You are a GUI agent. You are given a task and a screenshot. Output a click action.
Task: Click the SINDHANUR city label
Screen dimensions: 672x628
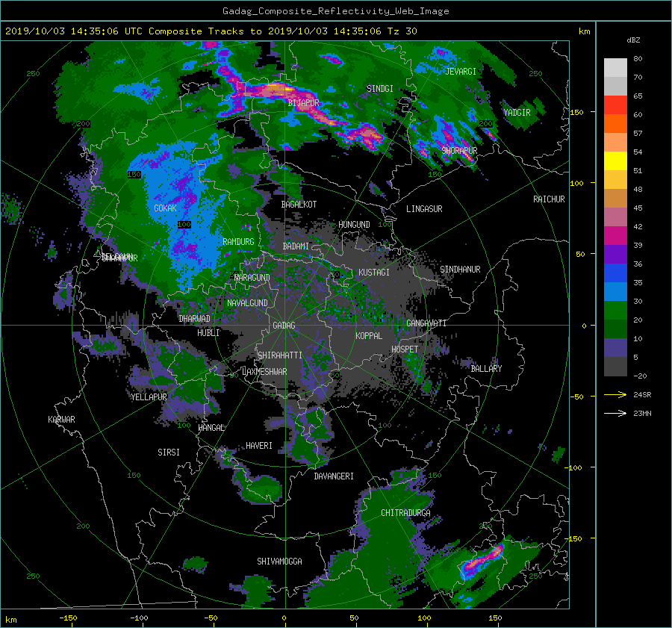point(460,270)
